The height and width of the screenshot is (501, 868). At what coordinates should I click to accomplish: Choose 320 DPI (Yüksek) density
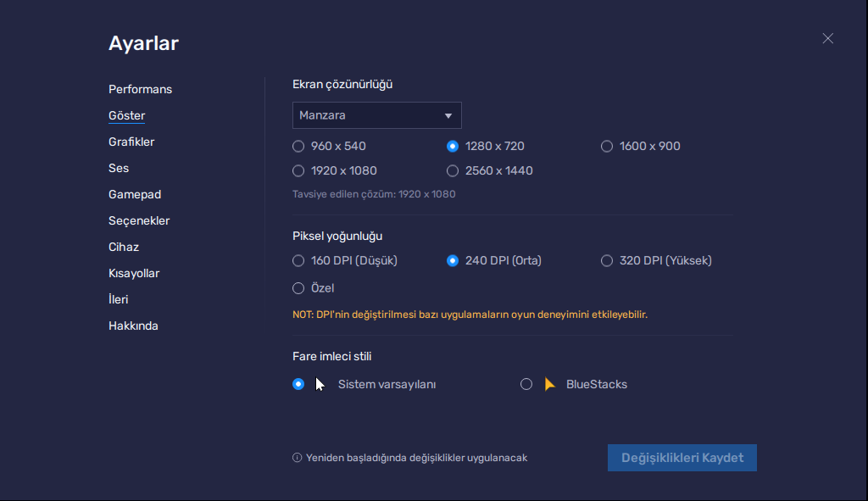607,260
